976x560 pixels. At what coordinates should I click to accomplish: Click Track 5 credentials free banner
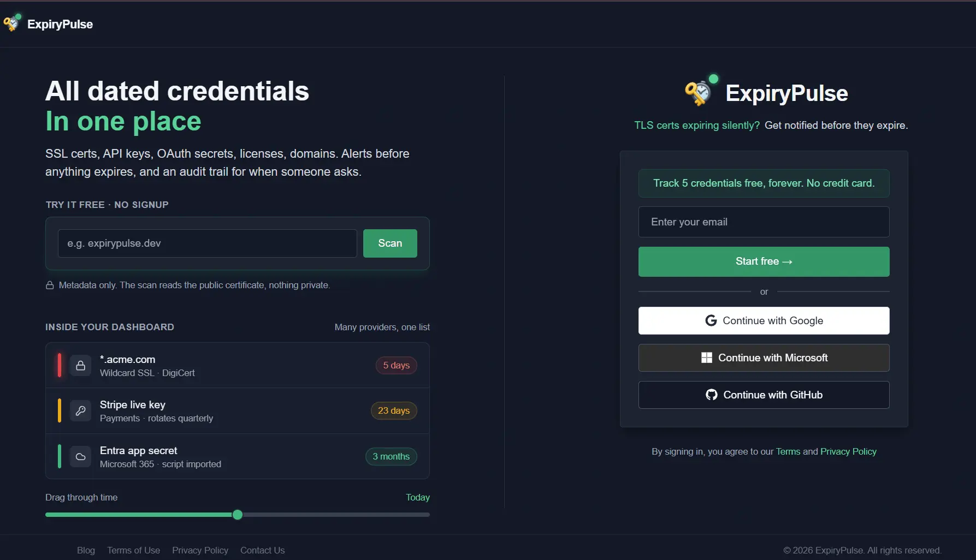click(x=764, y=183)
